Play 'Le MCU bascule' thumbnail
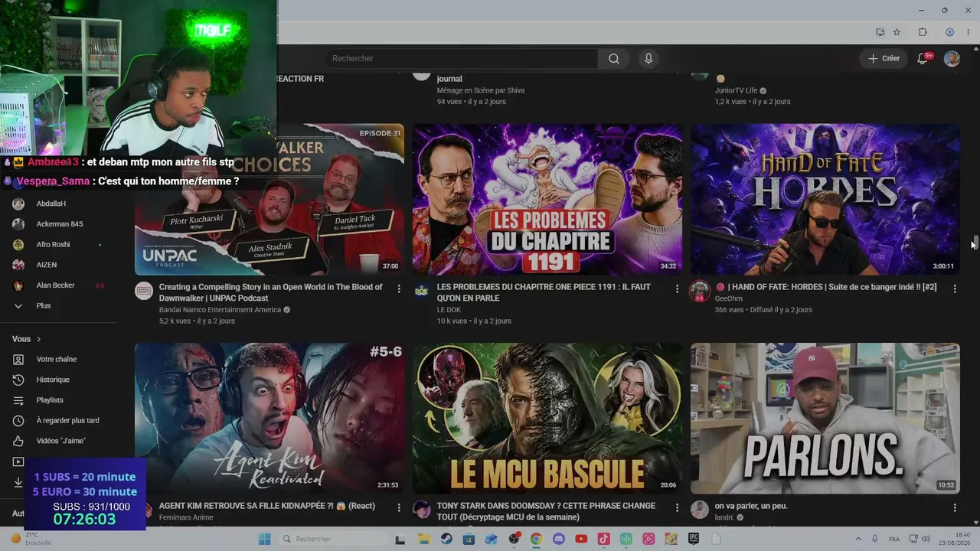 click(547, 418)
